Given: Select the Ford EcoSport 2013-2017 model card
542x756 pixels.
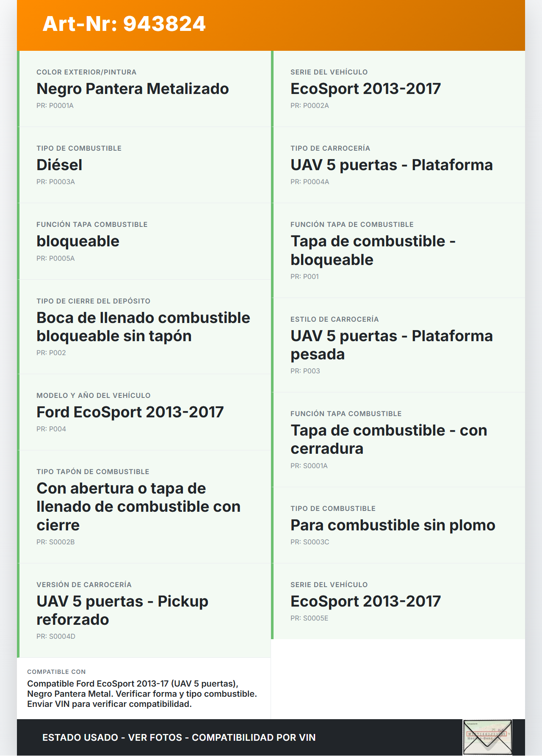Looking at the screenshot, I should pos(130,412).
